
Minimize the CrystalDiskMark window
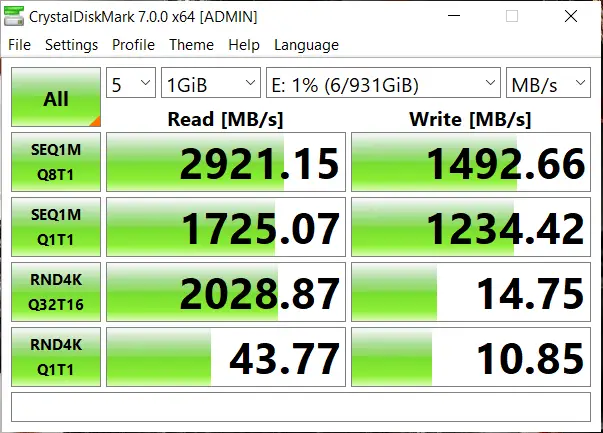[454, 16]
